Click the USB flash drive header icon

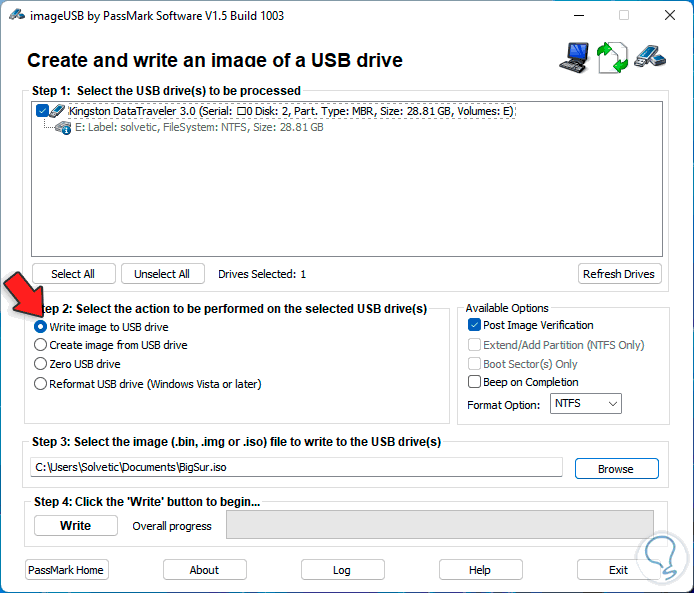tap(650, 56)
